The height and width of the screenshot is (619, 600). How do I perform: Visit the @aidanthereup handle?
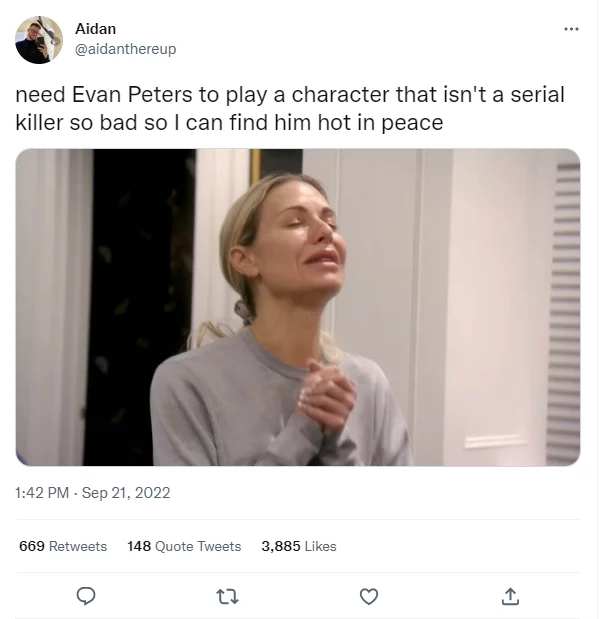point(125,48)
